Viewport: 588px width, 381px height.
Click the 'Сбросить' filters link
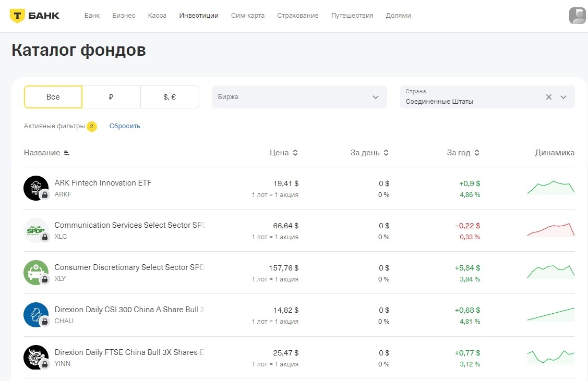[x=125, y=126]
